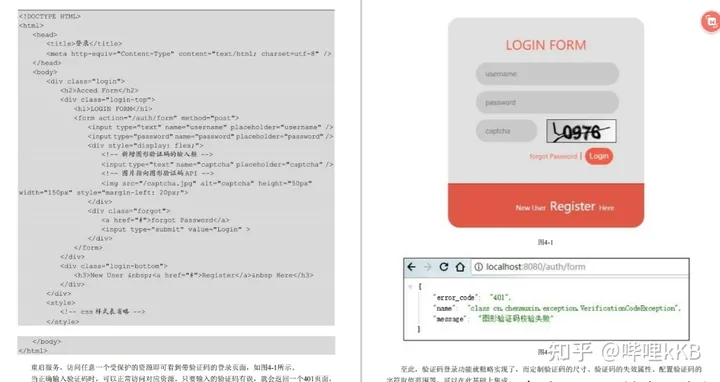Select the css 样式表省略 comment line
The height and width of the screenshot is (382, 720).
coord(102,312)
